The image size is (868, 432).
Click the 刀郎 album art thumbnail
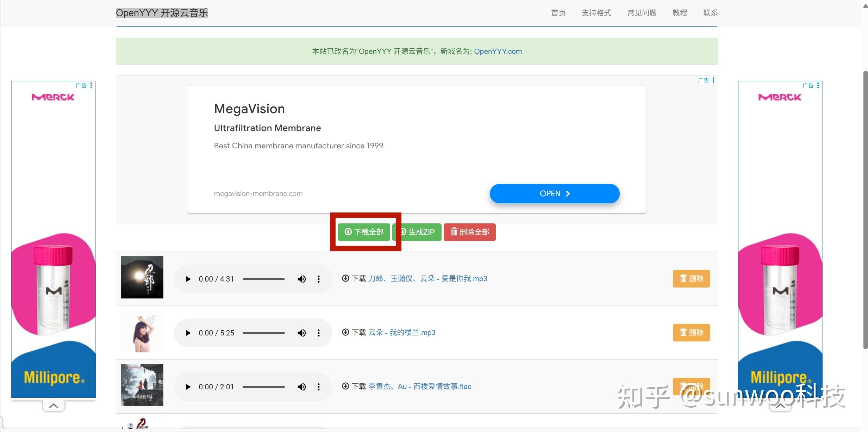pos(142,277)
